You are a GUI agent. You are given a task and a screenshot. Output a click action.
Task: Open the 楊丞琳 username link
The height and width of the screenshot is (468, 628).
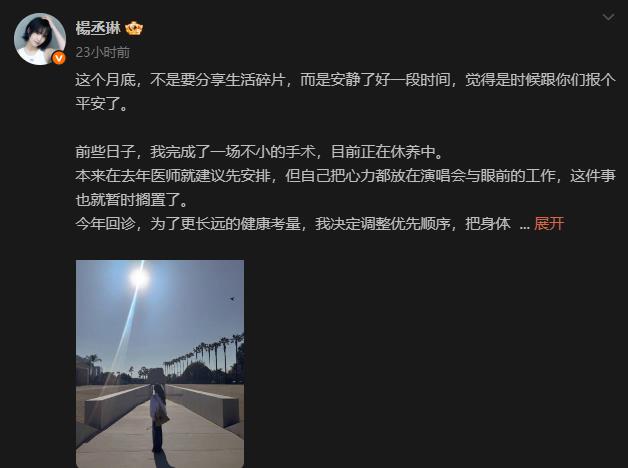click(x=98, y=28)
